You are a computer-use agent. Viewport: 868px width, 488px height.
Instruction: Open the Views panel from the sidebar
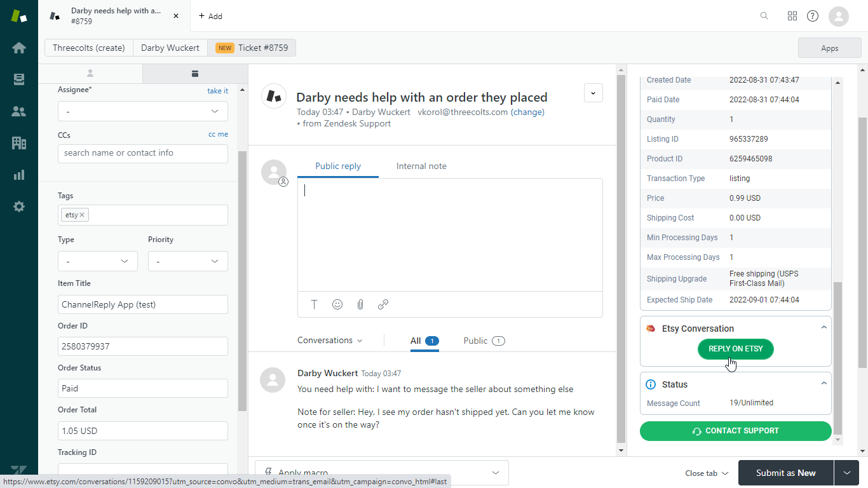tap(19, 79)
